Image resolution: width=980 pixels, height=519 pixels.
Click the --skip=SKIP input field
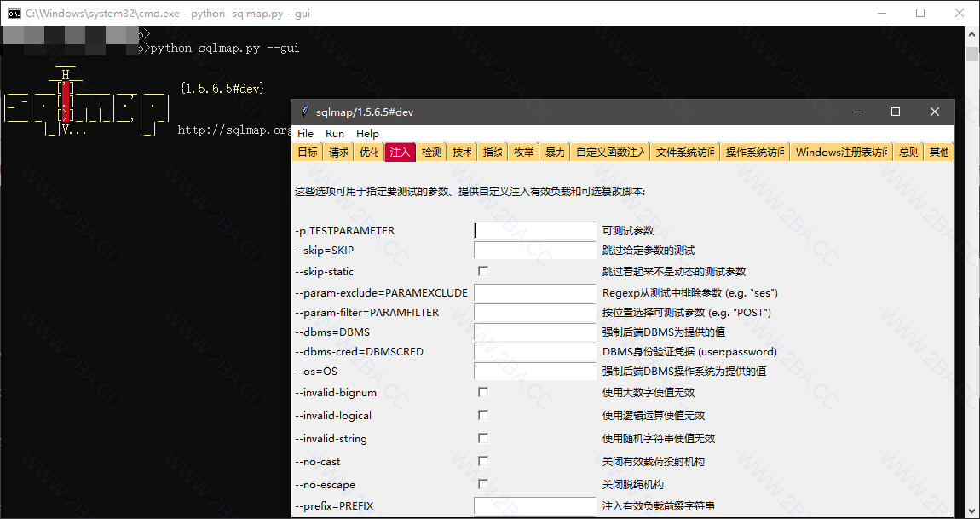tap(535, 250)
